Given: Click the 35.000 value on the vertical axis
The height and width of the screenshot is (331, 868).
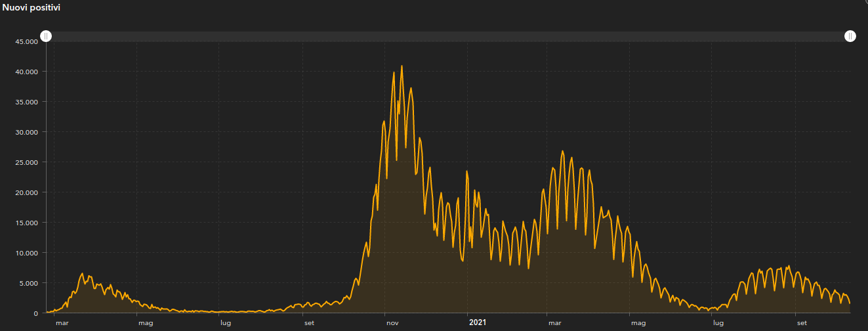Looking at the screenshot, I should tap(26, 102).
